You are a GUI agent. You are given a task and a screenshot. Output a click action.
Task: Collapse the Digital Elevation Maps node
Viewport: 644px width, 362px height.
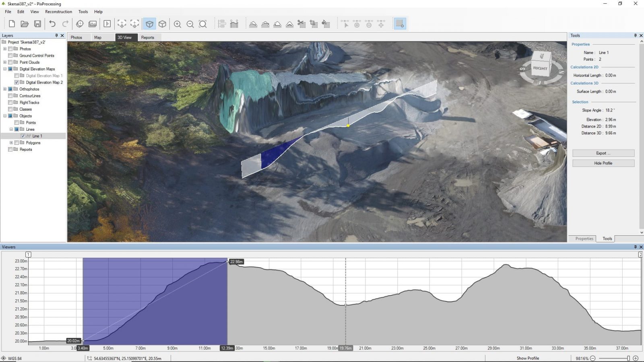pos(5,69)
